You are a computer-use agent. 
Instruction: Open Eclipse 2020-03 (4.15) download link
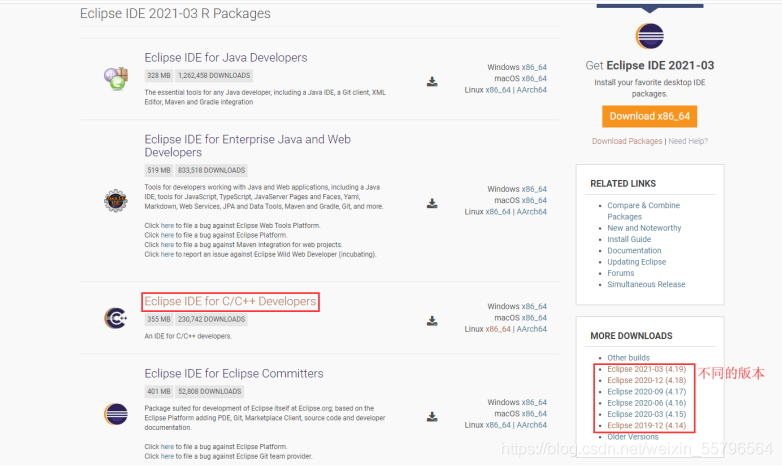646,414
